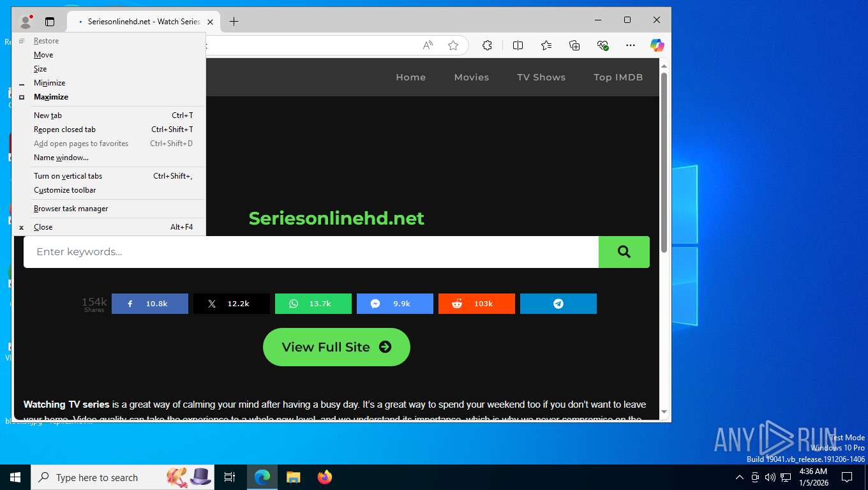Open network icon in system tray
The height and width of the screenshot is (490, 868).
point(786,477)
